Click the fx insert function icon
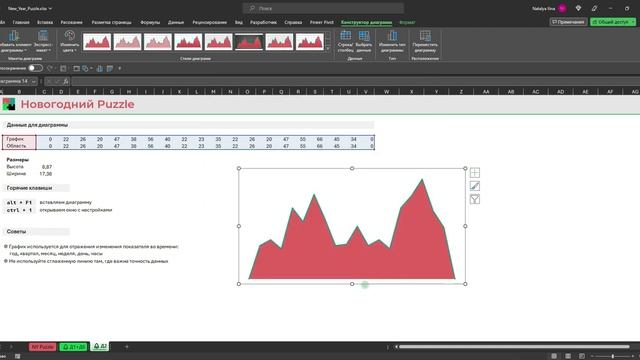Viewport: 640px width, 360px height. click(66, 81)
